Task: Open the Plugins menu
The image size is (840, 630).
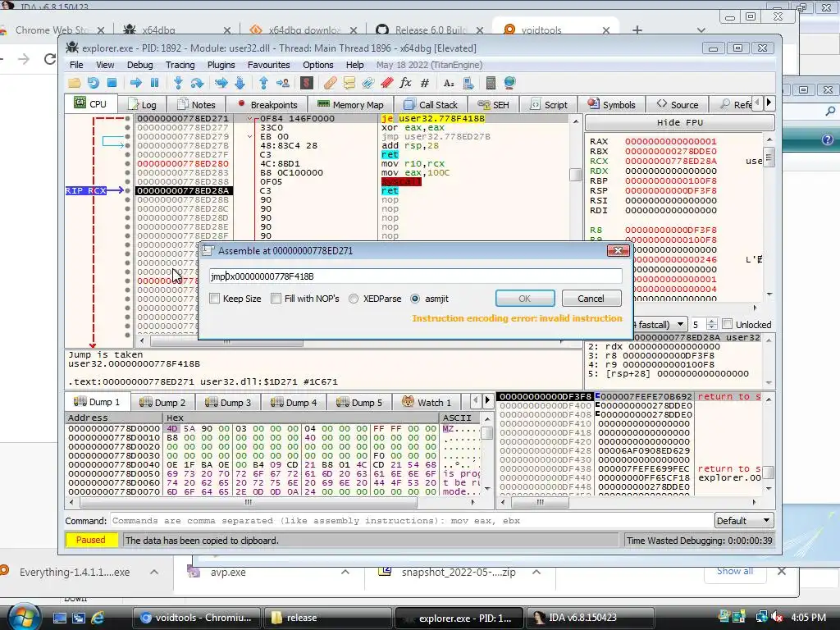Action: pos(221,65)
